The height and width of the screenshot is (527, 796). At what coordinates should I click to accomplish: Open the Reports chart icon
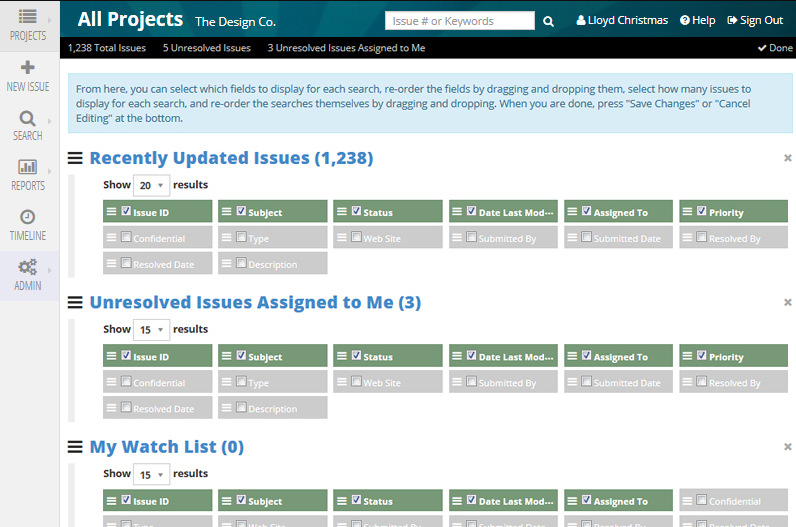coord(27,168)
